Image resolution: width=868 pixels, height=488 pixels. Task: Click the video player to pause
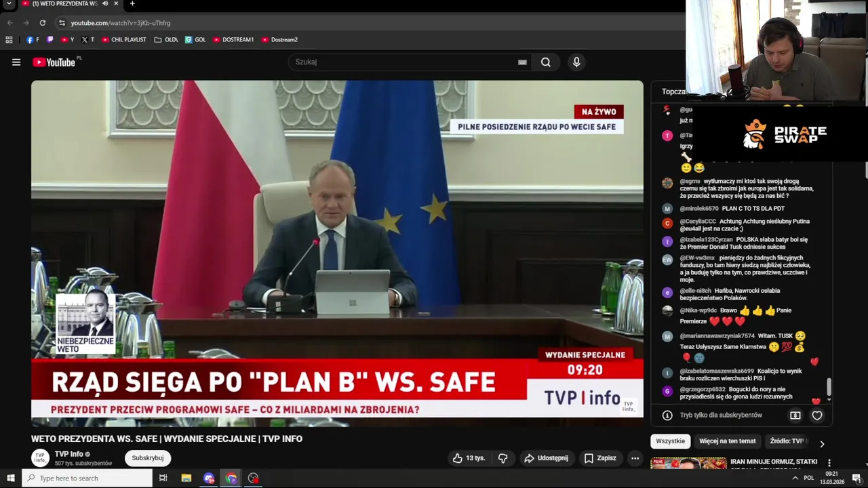point(337,253)
